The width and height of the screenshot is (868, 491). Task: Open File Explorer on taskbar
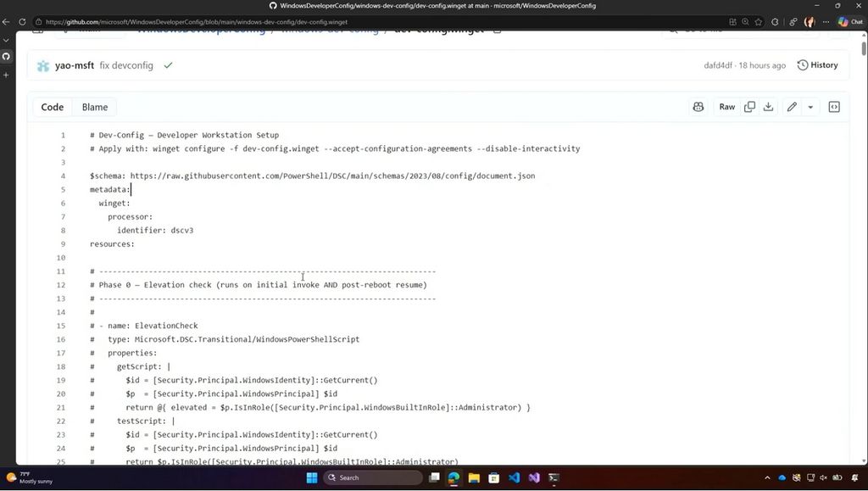474,477
